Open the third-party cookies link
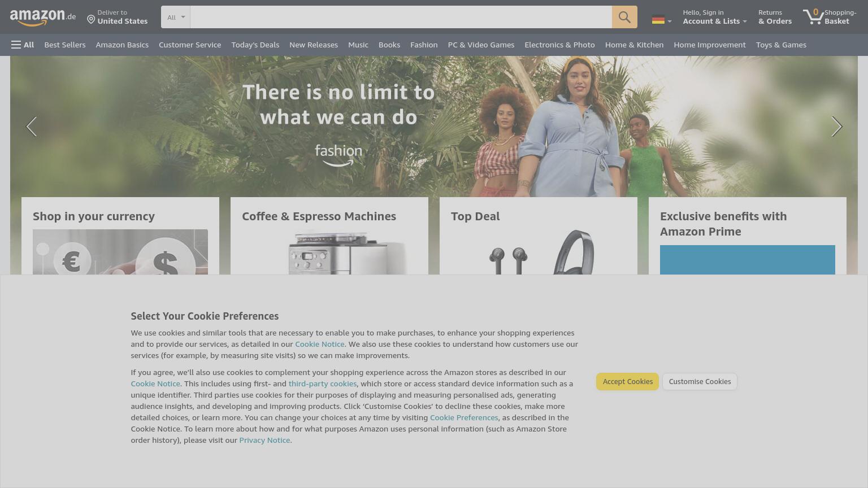Viewport: 868px width, 488px height. tap(323, 384)
